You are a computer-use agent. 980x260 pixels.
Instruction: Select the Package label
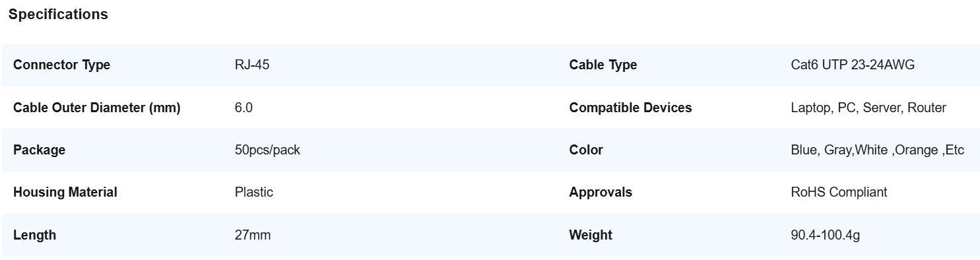pyautogui.click(x=40, y=150)
